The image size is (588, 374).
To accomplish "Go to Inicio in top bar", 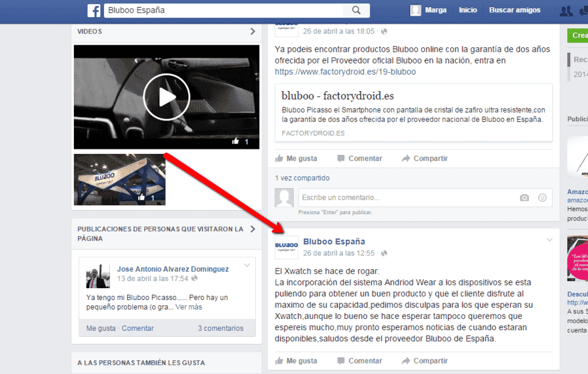I will [x=468, y=10].
